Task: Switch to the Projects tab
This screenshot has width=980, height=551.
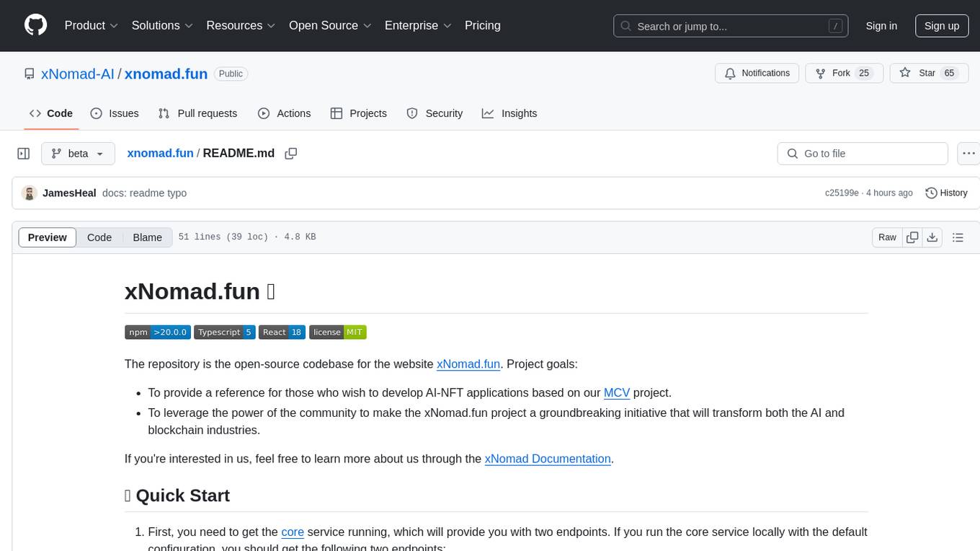Action: coord(359,113)
